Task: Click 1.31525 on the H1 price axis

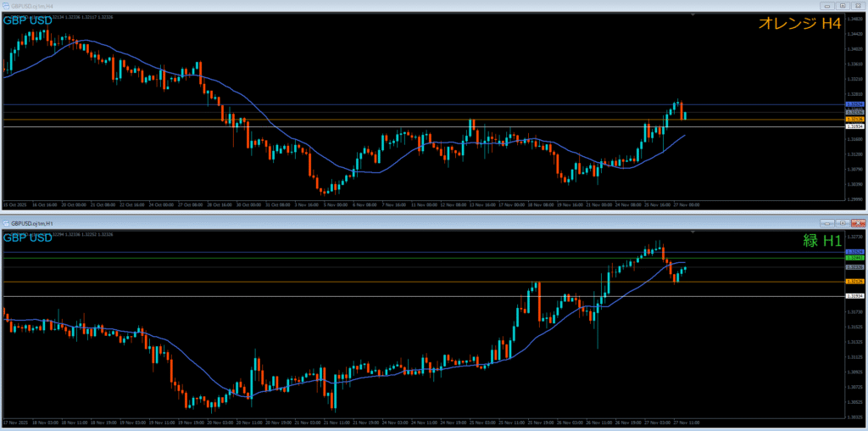Action: (x=855, y=327)
